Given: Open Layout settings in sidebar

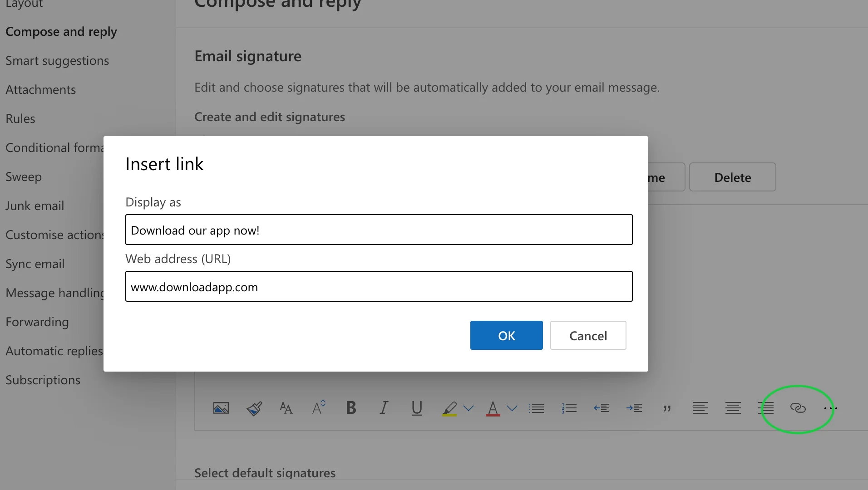Looking at the screenshot, I should tap(24, 4).
